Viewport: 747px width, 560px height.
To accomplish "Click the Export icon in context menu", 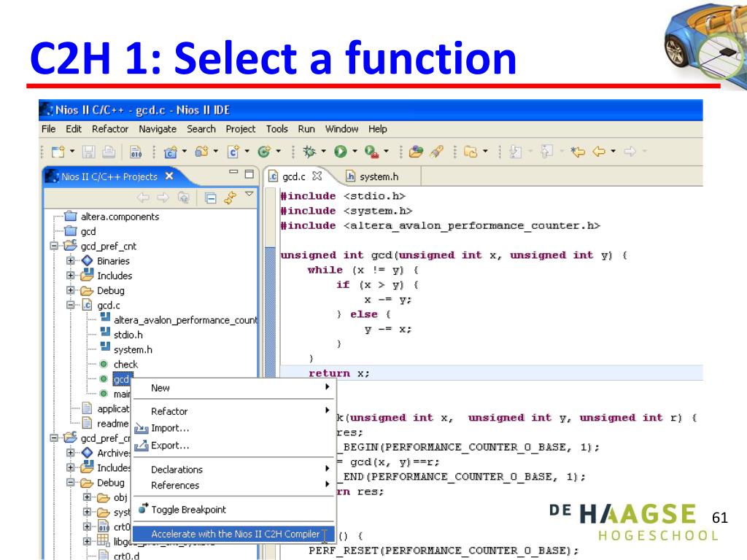I will pyautogui.click(x=142, y=446).
